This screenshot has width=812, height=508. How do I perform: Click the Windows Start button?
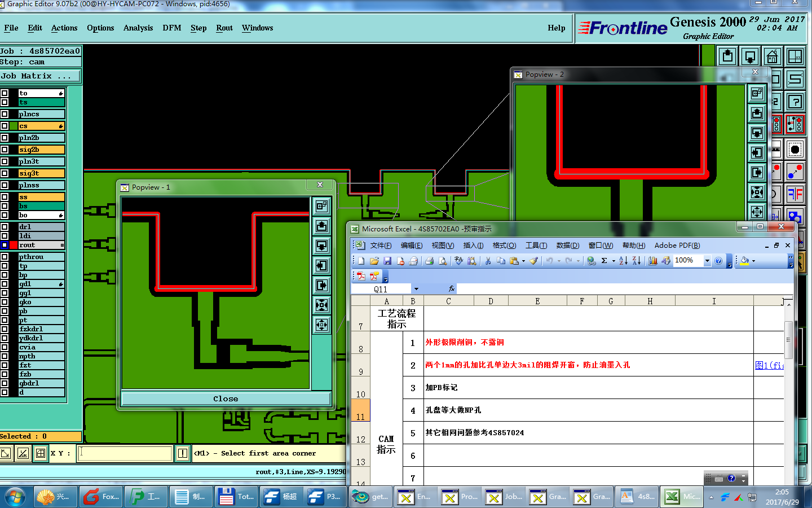tap(15, 497)
